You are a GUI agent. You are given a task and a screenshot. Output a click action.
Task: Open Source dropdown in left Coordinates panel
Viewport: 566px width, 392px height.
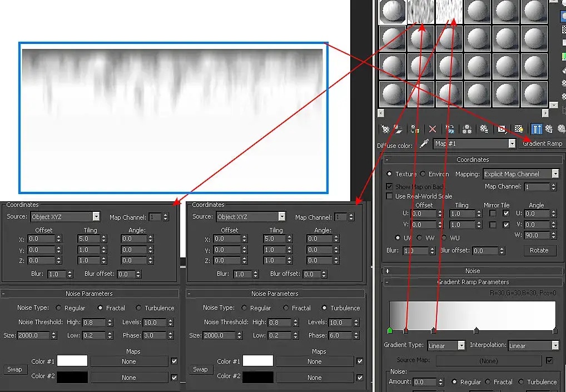pos(65,217)
